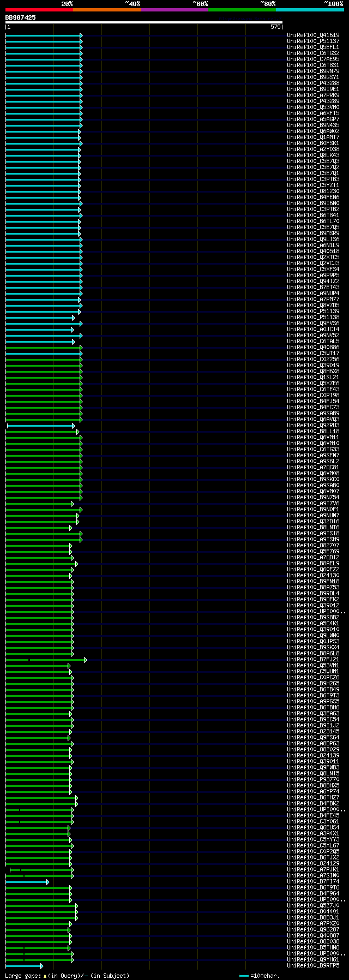Select hit UniRef100_Q8LK43
The width and height of the screenshot is (349, 980).
[313, 156]
